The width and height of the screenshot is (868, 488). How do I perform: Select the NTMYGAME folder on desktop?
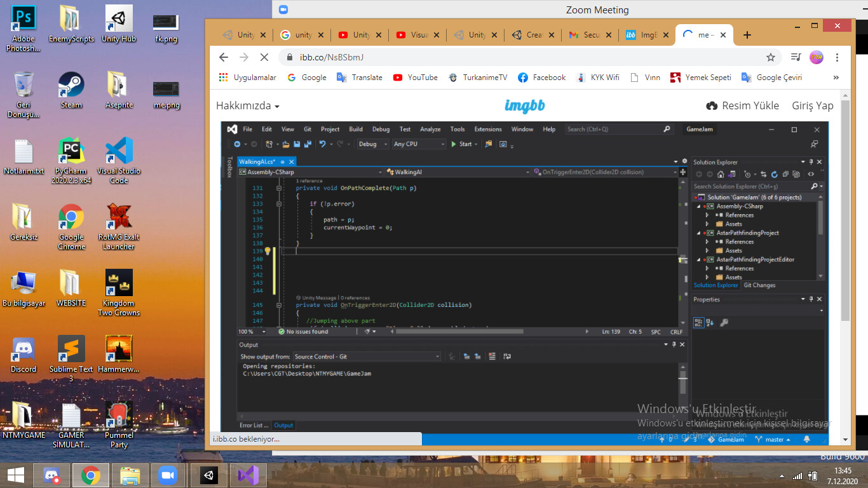[24, 421]
